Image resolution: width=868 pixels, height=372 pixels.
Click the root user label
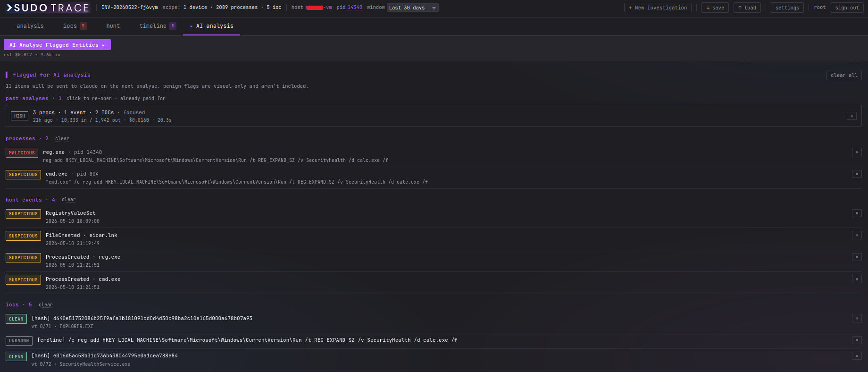[820, 8]
